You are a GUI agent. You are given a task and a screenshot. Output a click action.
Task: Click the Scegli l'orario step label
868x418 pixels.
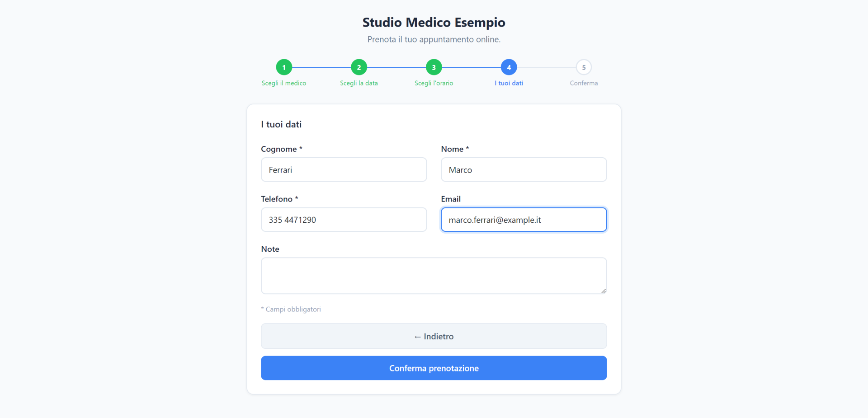[x=434, y=83]
